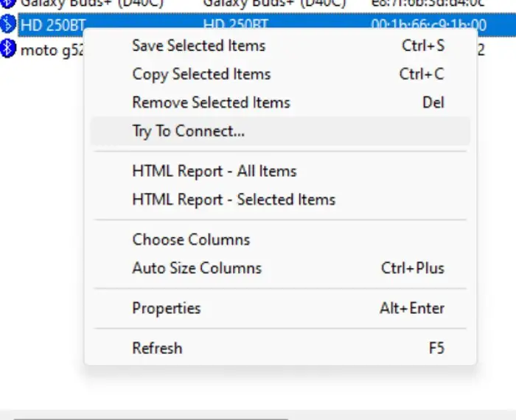Click Bluetooth icon of Galaxy Buds+ row
This screenshot has width=516, height=420.
click(x=8, y=3)
